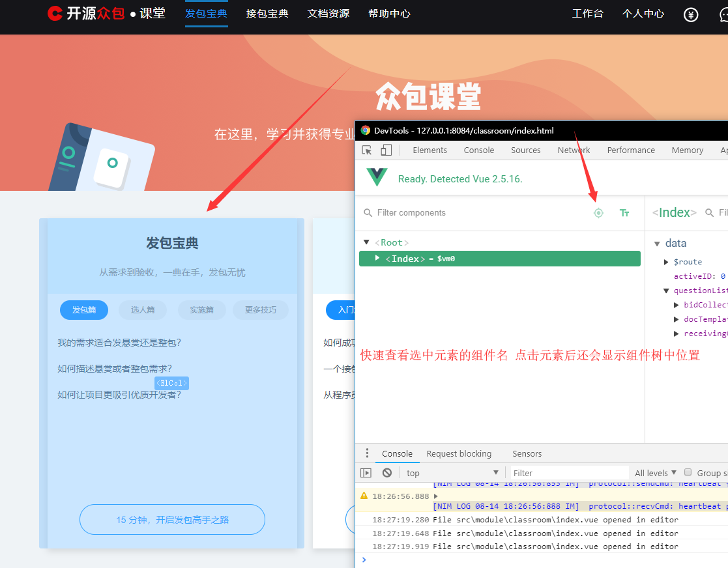The image size is (728, 568).
Task: Select the Index = $vm0 component row
Action: (x=500, y=259)
